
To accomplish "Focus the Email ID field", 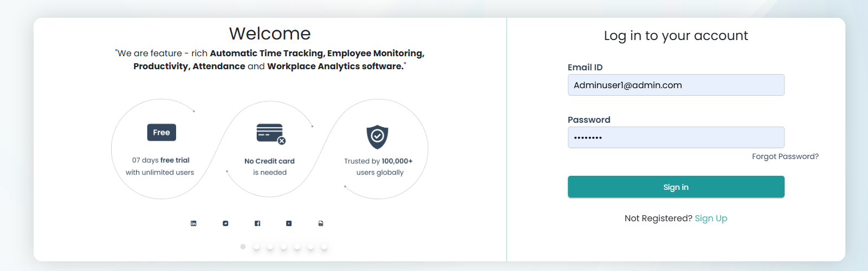I will pos(676,85).
